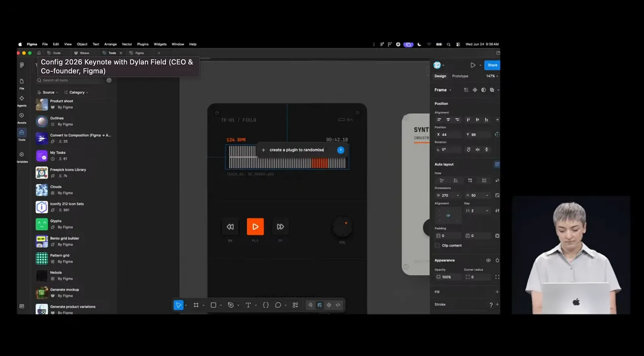Image resolution: width=644 pixels, height=356 pixels.
Task: Add a fill with the plus icon
Action: coord(497,292)
